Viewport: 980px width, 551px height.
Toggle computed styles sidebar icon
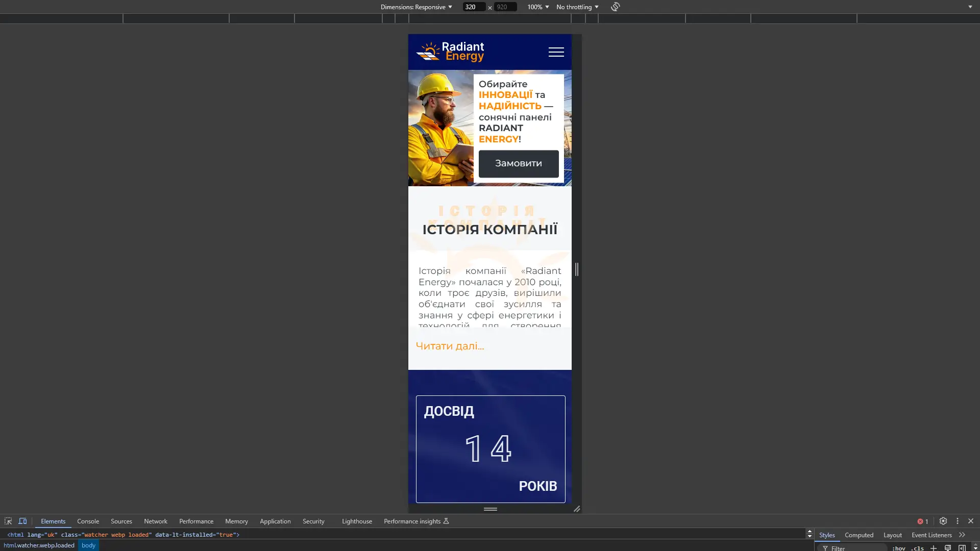tap(962, 548)
